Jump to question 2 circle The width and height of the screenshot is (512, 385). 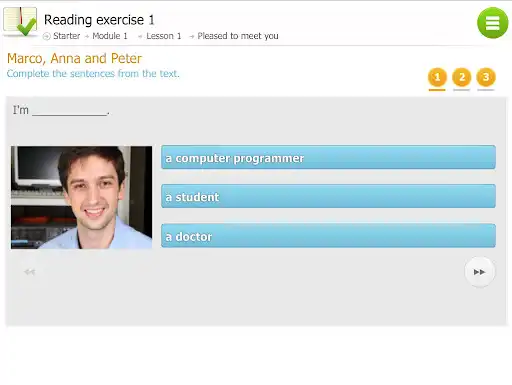pos(462,77)
